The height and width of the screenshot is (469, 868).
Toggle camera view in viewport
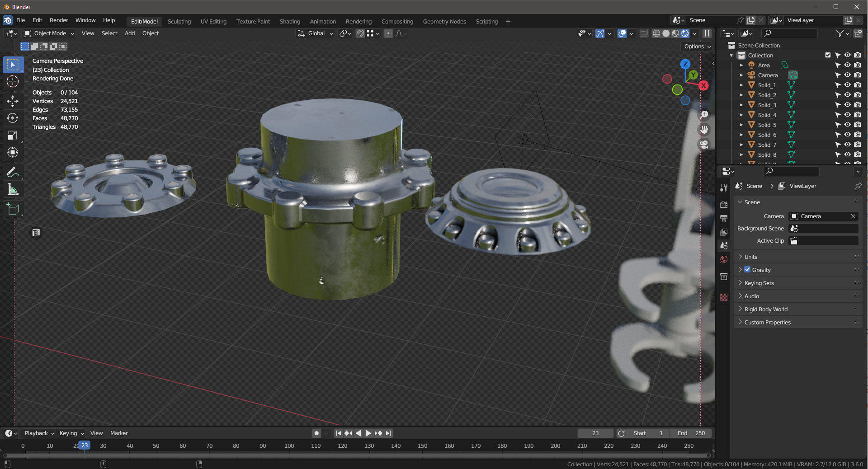(x=704, y=145)
